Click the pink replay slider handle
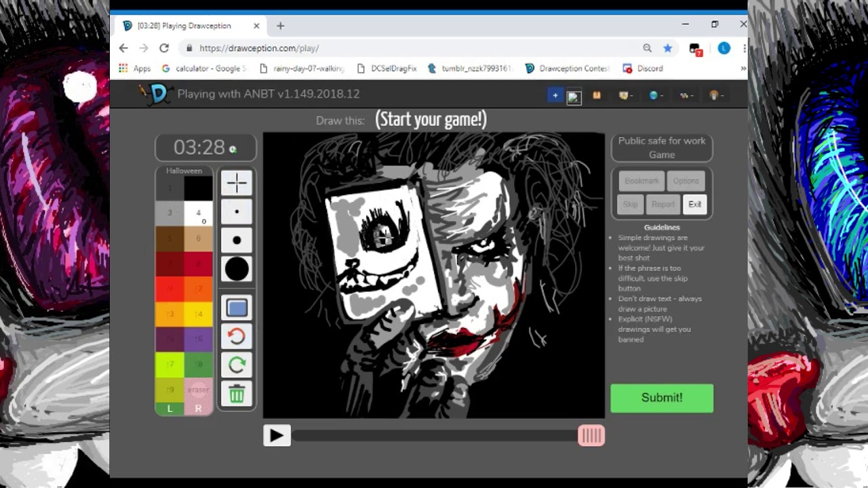 (x=591, y=435)
